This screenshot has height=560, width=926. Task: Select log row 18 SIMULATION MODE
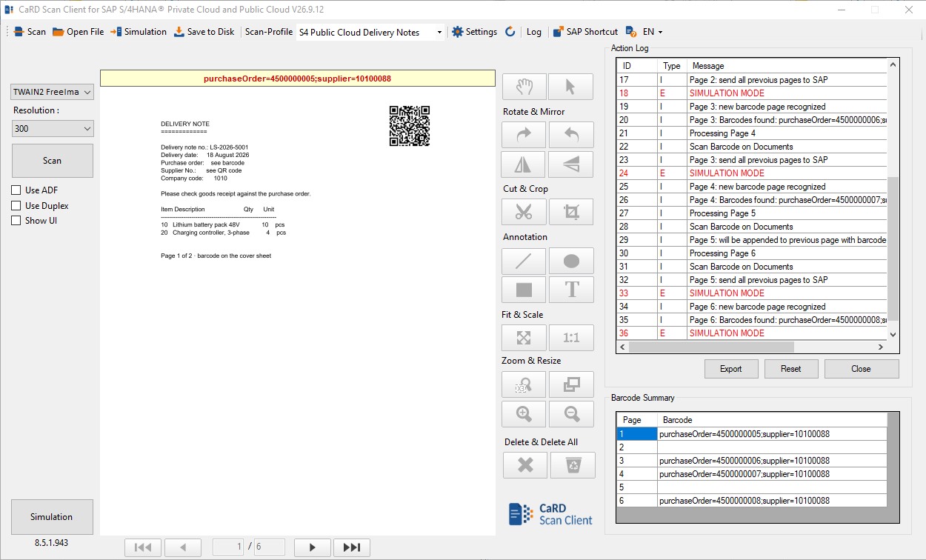coord(751,93)
